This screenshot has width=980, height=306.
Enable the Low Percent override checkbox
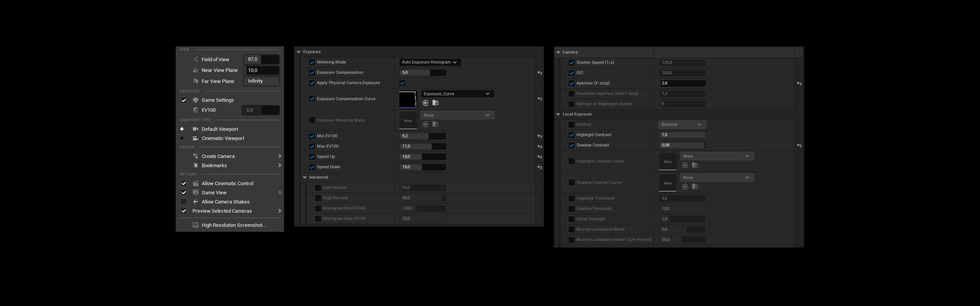[x=318, y=187]
